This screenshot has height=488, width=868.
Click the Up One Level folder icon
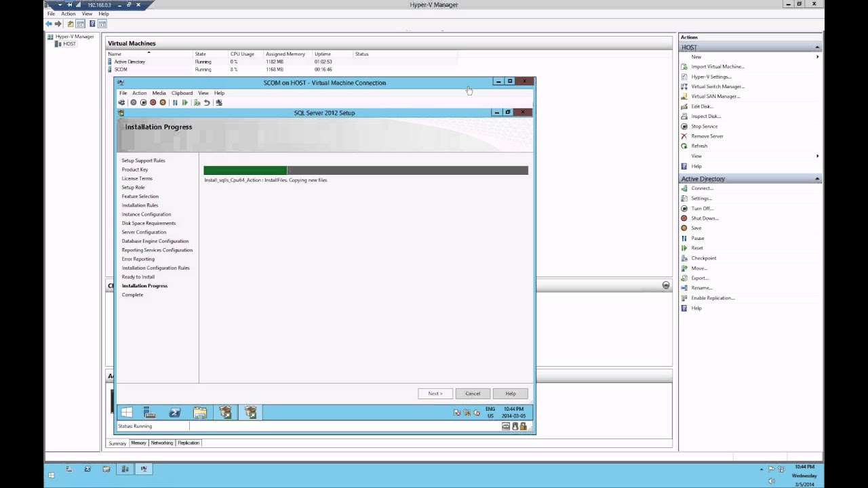pyautogui.click(x=71, y=24)
